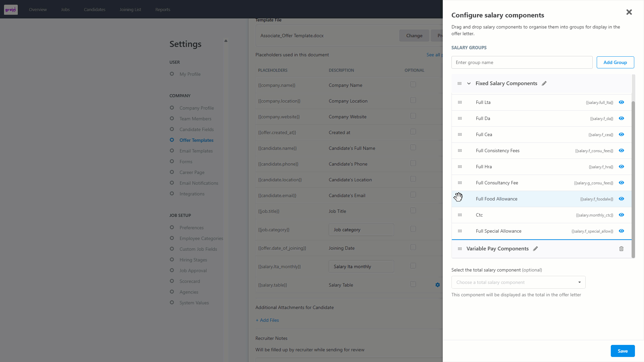Click the greytHR logo icon

(x=11, y=9)
